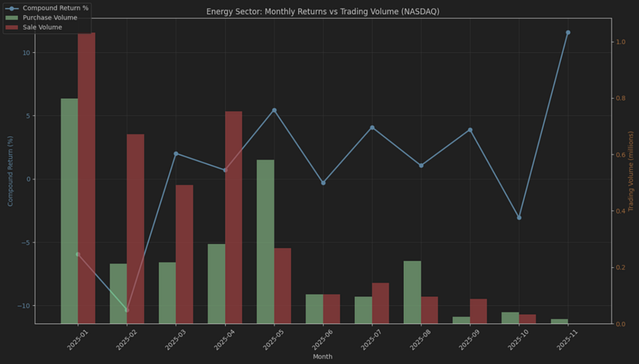Click the chart title Energy Sector text

(x=323, y=12)
